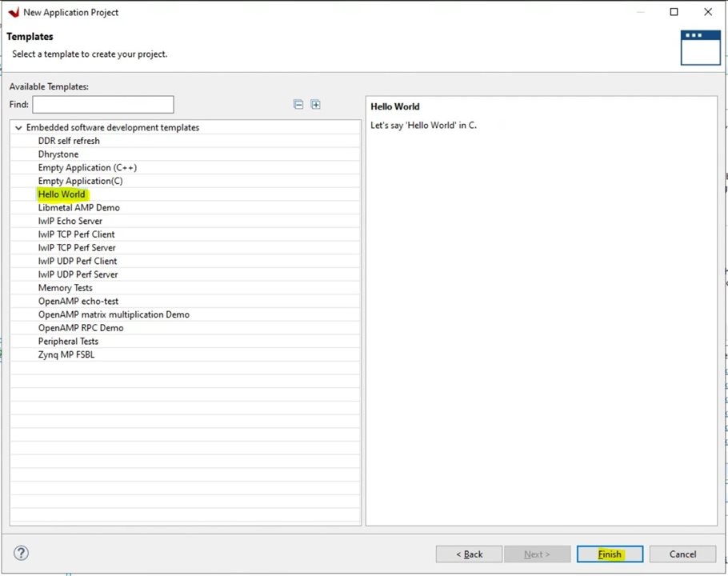Viewport: 728px width, 576px height.
Task: Go back with the Back button
Action: click(x=469, y=554)
